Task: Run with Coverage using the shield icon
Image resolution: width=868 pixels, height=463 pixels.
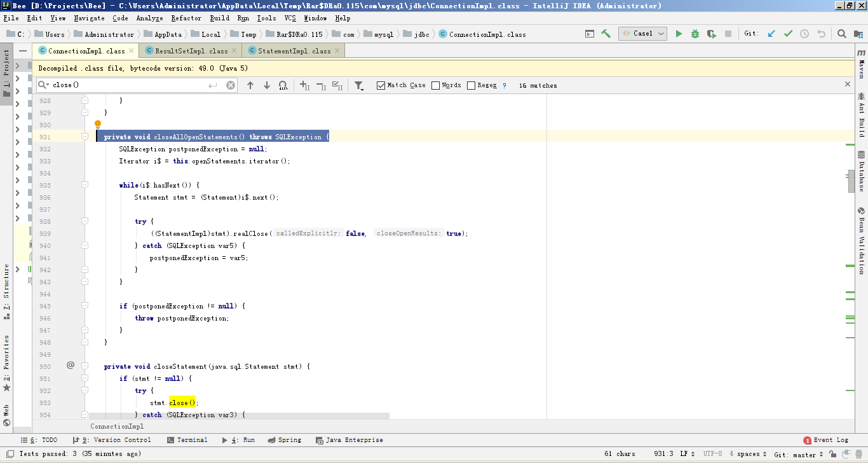Action: point(712,34)
